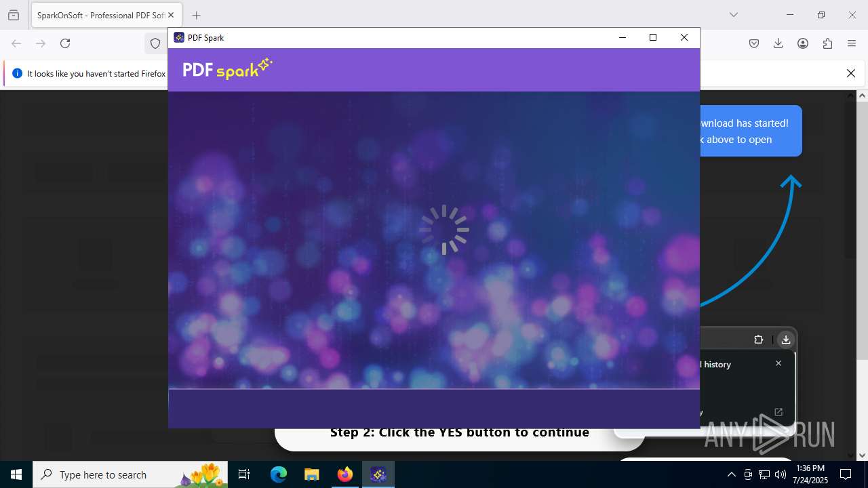Screen dimensions: 868x488
Task: Open Firefox list all tabs dropdown
Action: pos(733,15)
